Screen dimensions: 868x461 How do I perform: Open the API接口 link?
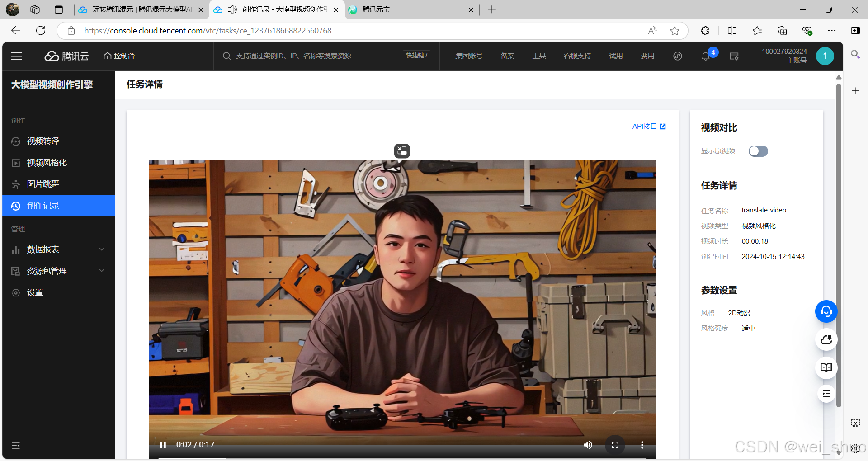(x=649, y=127)
